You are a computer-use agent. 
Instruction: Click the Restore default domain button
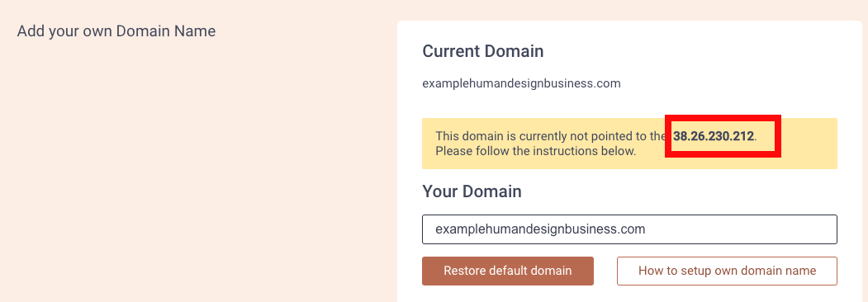pyautogui.click(x=508, y=271)
